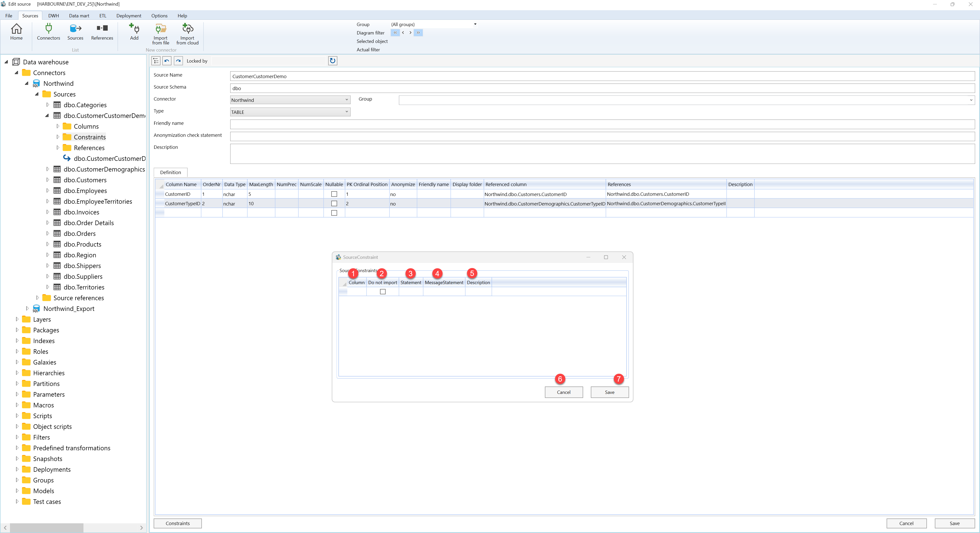Toggle Nullable for CustomerTypeID row
980x533 pixels.
click(334, 203)
